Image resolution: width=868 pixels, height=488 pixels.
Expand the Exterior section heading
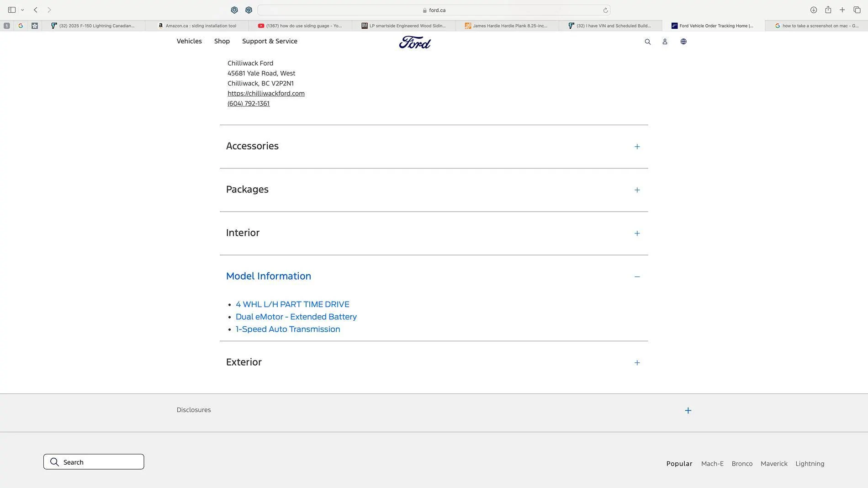tap(243, 362)
